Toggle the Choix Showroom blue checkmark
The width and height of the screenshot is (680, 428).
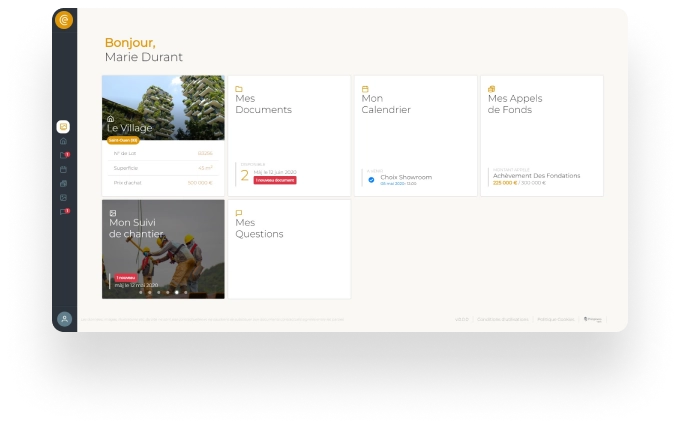371,180
